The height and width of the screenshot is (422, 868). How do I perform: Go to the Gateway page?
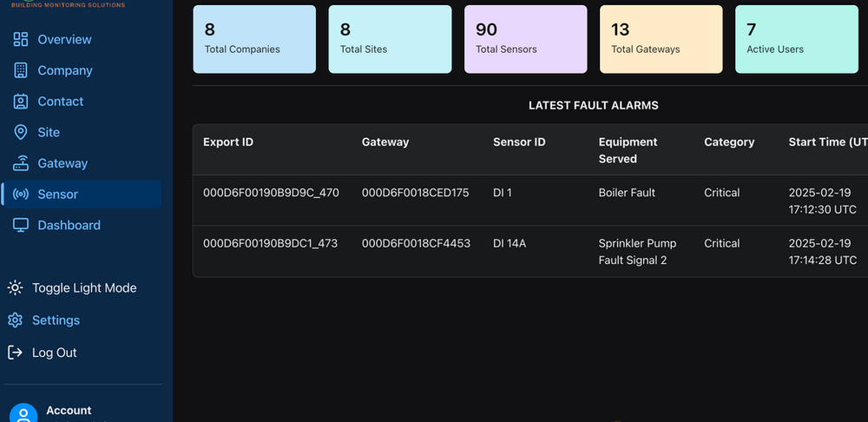(62, 163)
